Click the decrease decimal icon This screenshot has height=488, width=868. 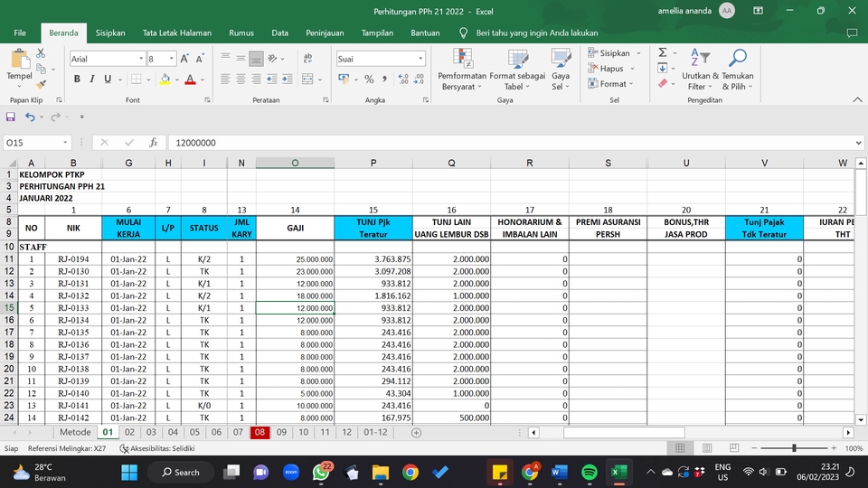click(419, 80)
